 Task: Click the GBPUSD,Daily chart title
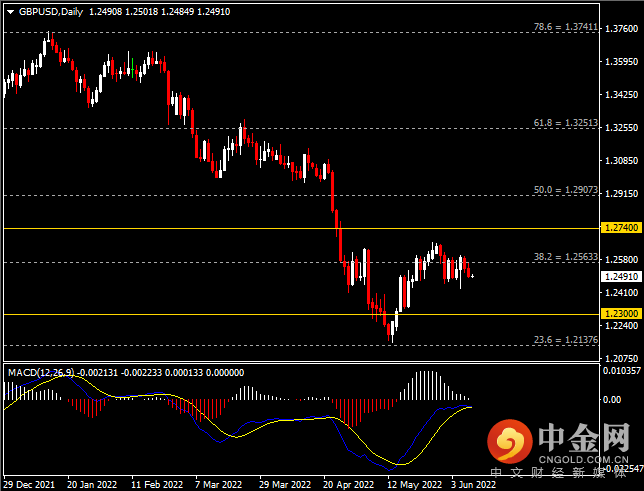51,12
